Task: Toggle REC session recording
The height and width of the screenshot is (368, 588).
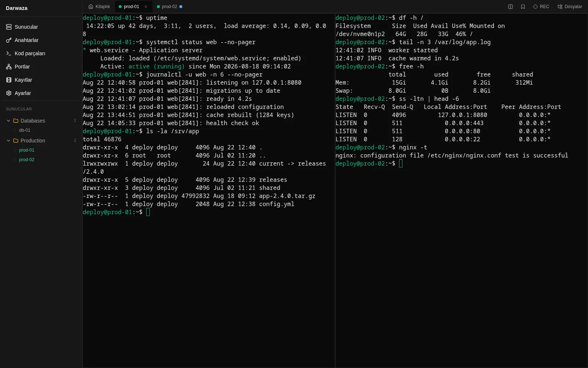Action: [x=541, y=7]
